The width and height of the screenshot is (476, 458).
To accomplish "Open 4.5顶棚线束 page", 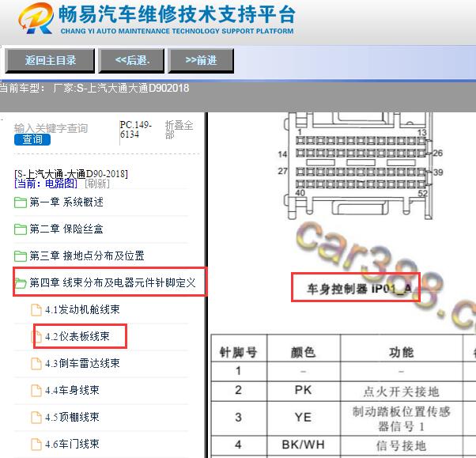I will click(x=72, y=417).
